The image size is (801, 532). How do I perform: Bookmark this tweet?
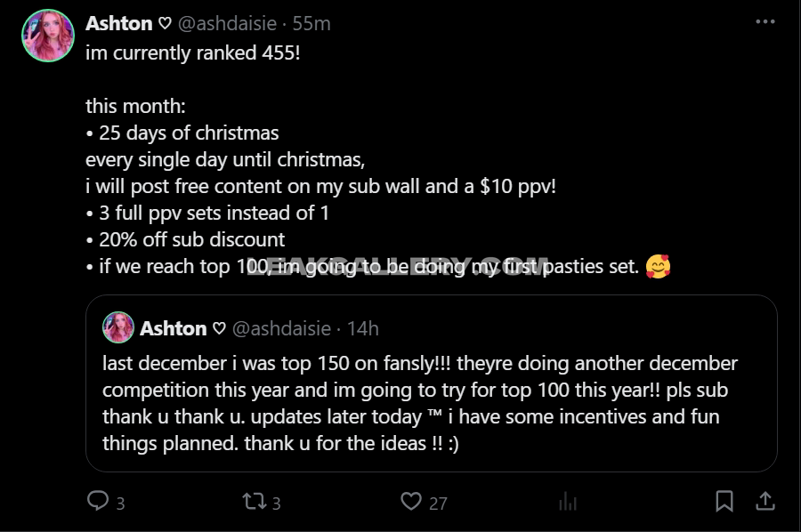coord(724,501)
